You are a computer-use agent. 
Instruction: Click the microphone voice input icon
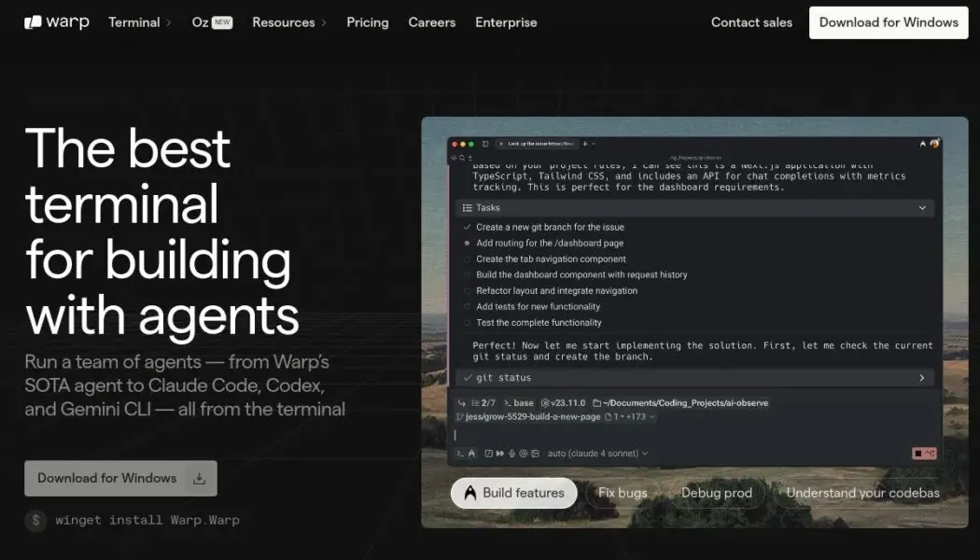pos(511,453)
